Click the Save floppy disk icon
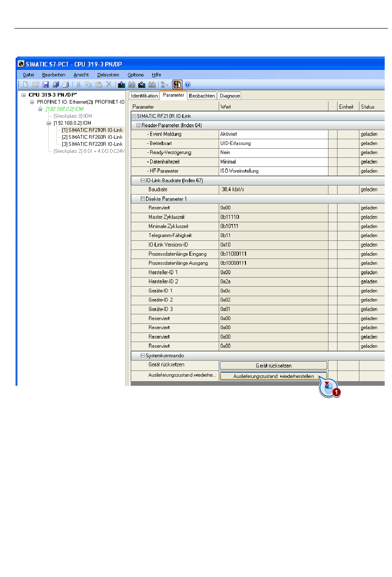The width and height of the screenshot is (392, 577). tap(46, 85)
